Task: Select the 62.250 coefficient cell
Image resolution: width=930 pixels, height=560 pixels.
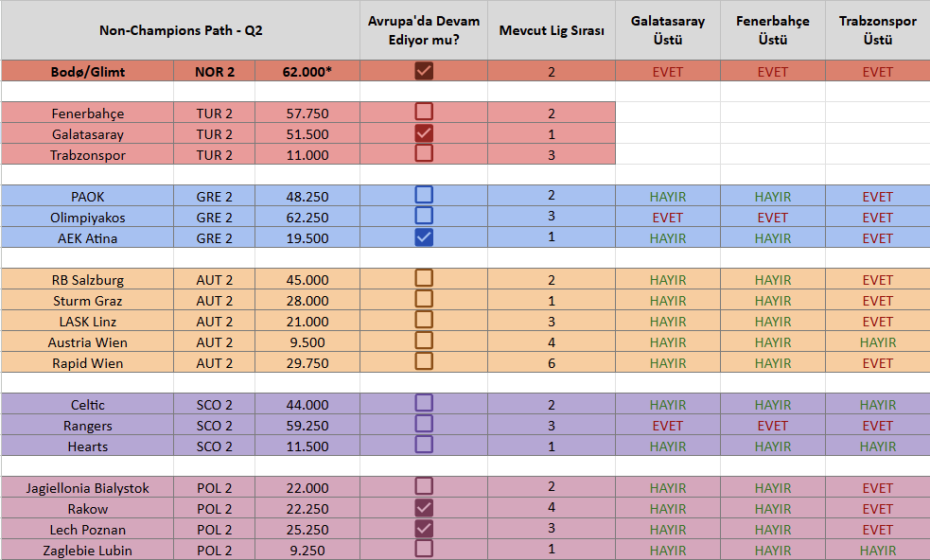Action: pyautogui.click(x=307, y=218)
